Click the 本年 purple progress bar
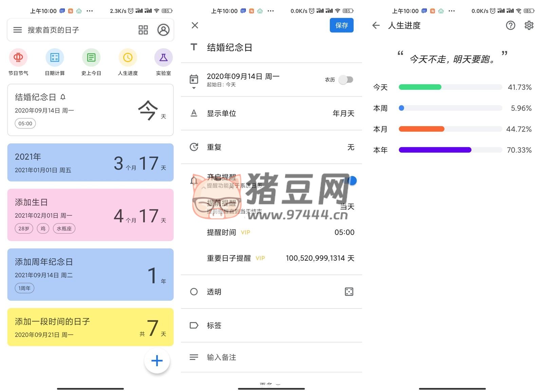This screenshot has width=543, height=392. coord(435,150)
